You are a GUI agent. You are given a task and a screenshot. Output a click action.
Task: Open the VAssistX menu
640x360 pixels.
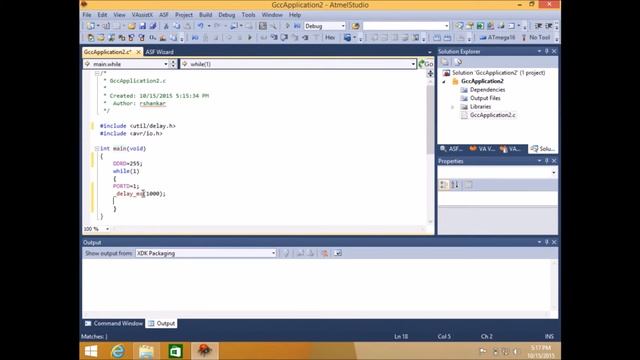click(142, 15)
